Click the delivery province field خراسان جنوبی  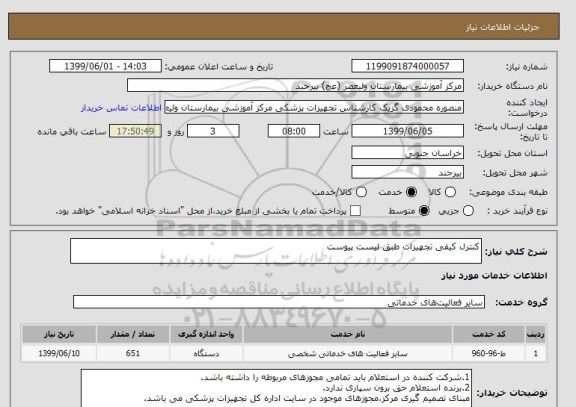tap(407, 153)
